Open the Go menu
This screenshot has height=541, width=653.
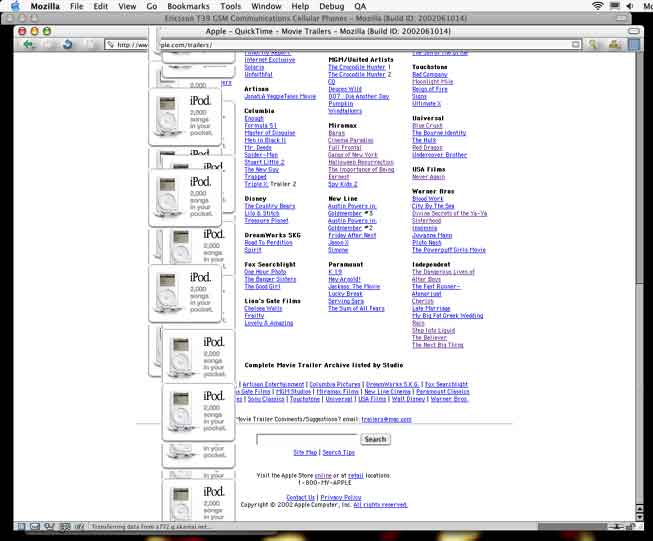coord(152,6)
